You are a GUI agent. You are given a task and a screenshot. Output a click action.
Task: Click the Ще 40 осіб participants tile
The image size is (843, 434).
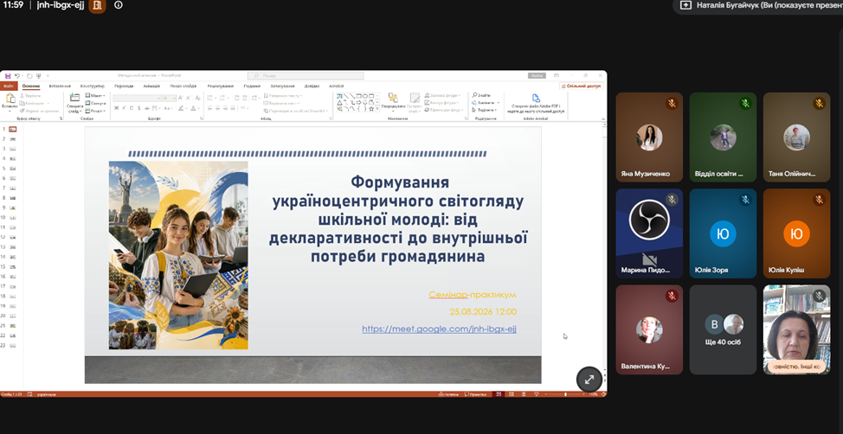pos(723,330)
